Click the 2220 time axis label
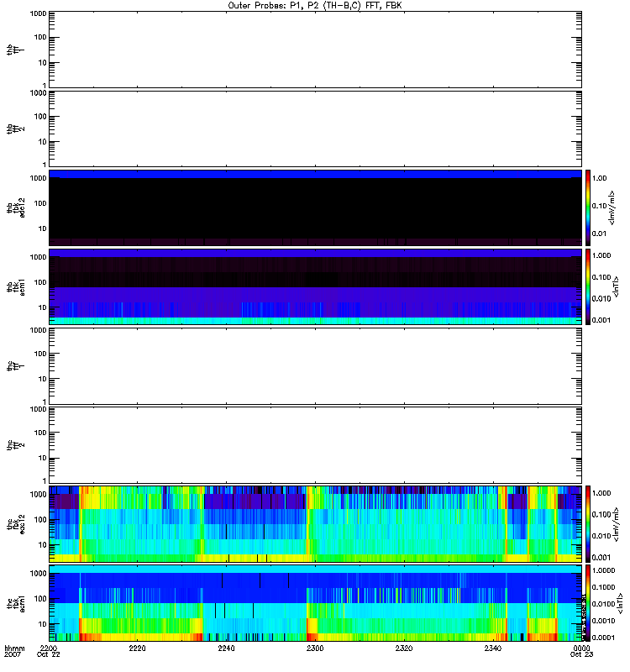 tap(138, 649)
